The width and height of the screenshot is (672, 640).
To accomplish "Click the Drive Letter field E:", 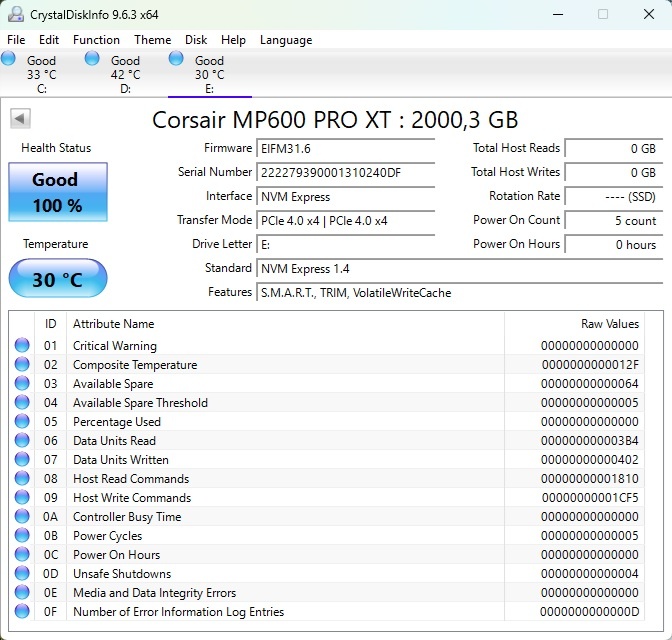I will click(345, 245).
